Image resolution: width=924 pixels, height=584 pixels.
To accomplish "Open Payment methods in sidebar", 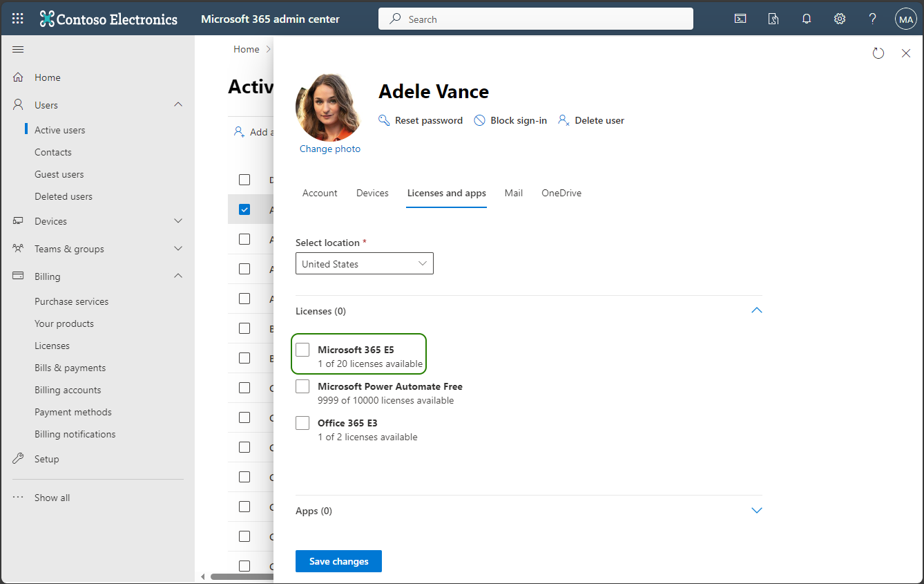I will coord(73,412).
